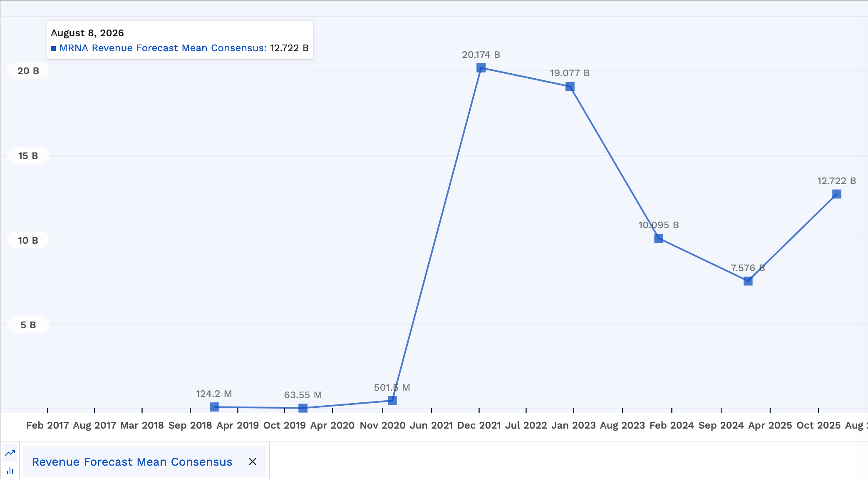Screen dimensions: 868x479
Task: Click the 10.095 B data point marker
Action: (x=659, y=238)
